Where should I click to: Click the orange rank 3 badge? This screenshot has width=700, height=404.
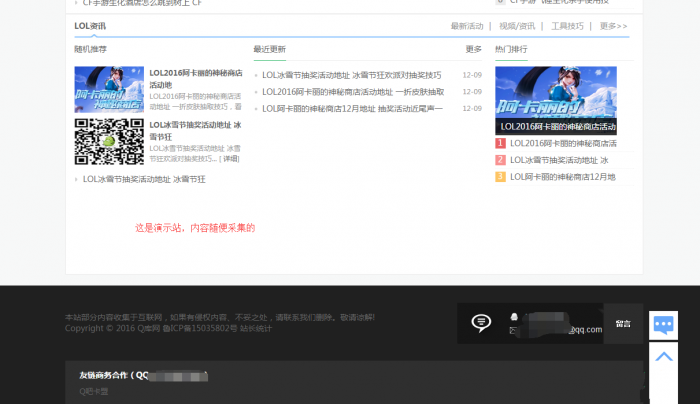pyautogui.click(x=500, y=177)
